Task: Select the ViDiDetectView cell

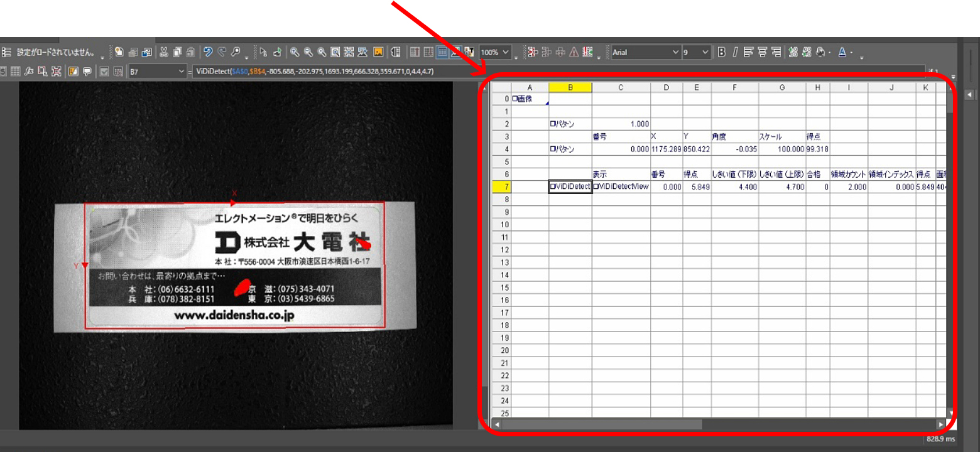Action: (x=621, y=186)
